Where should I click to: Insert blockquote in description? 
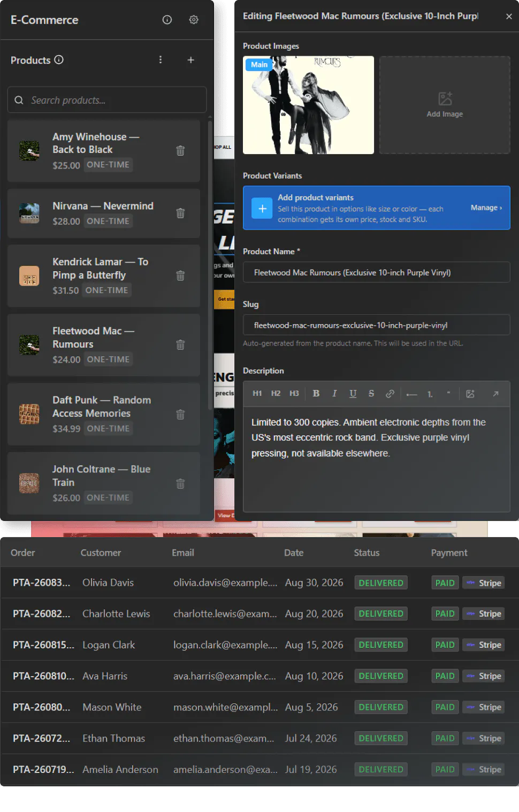[x=448, y=394]
